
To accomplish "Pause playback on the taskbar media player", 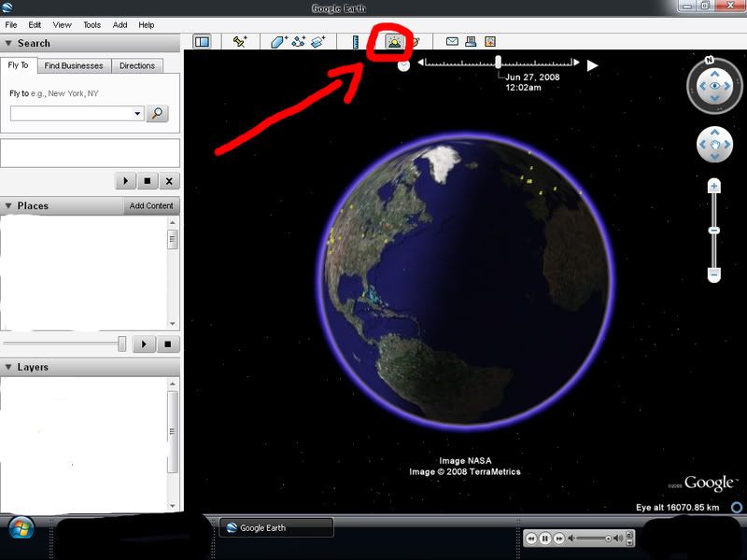I will click(545, 539).
